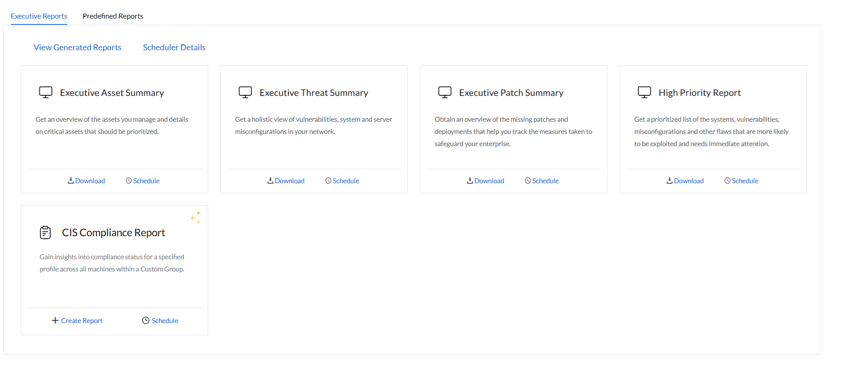The width and height of the screenshot is (868, 371).
Task: Click the monitor icon beside Executive Threat Summary
Action: coord(245,92)
